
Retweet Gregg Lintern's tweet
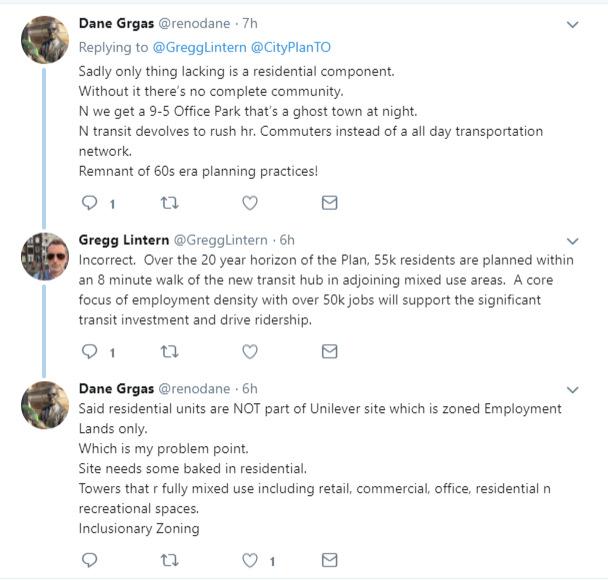(x=169, y=351)
